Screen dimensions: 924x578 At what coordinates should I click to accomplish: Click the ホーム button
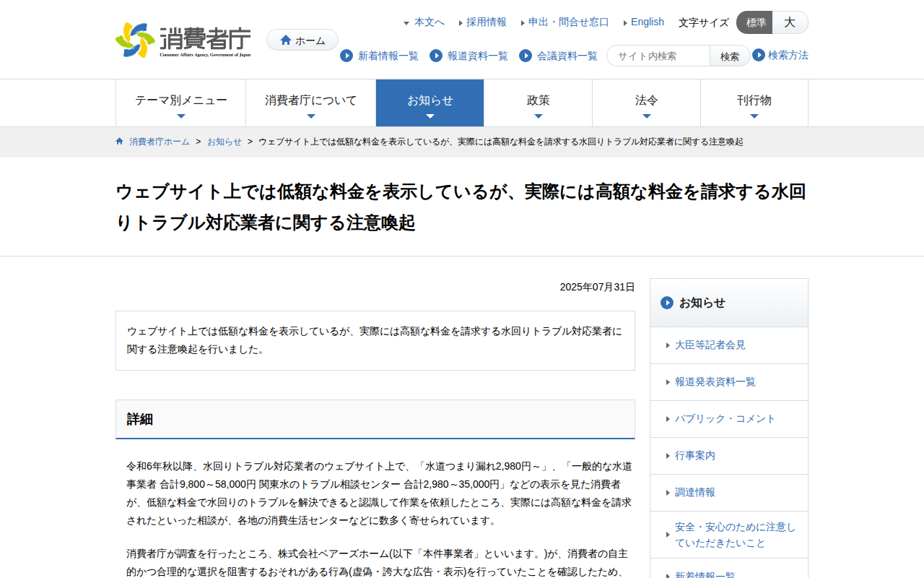302,40
